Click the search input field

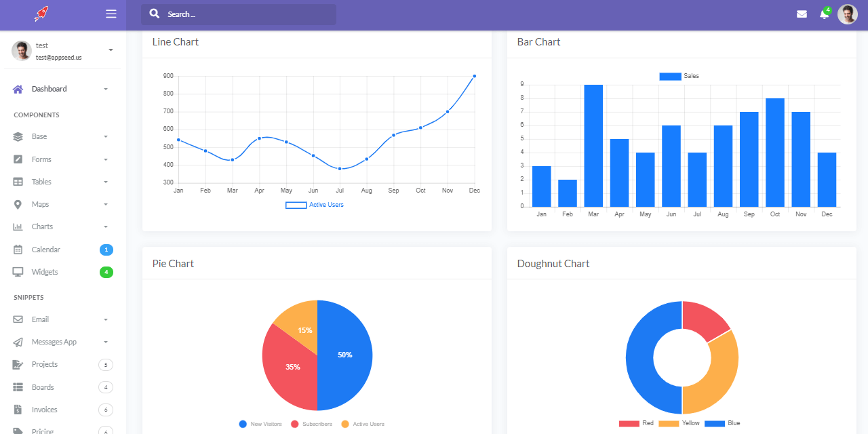pyautogui.click(x=238, y=14)
